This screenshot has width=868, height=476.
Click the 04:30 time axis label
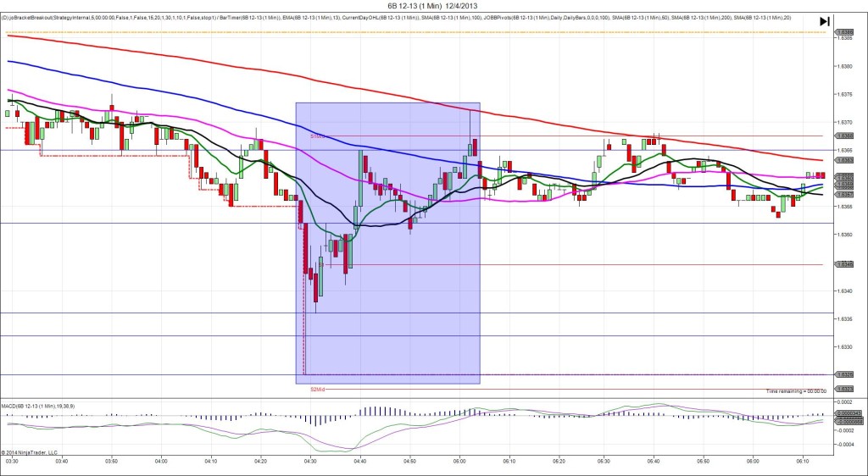click(x=310, y=460)
